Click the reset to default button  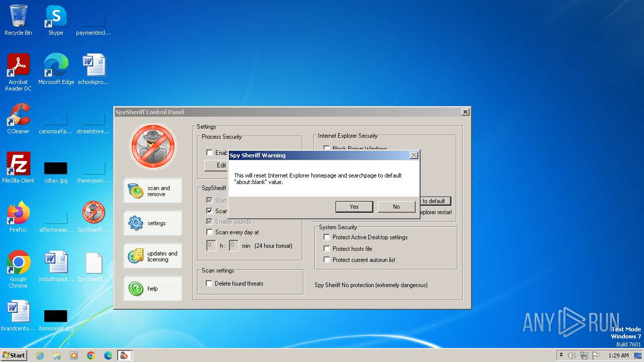pos(435,201)
